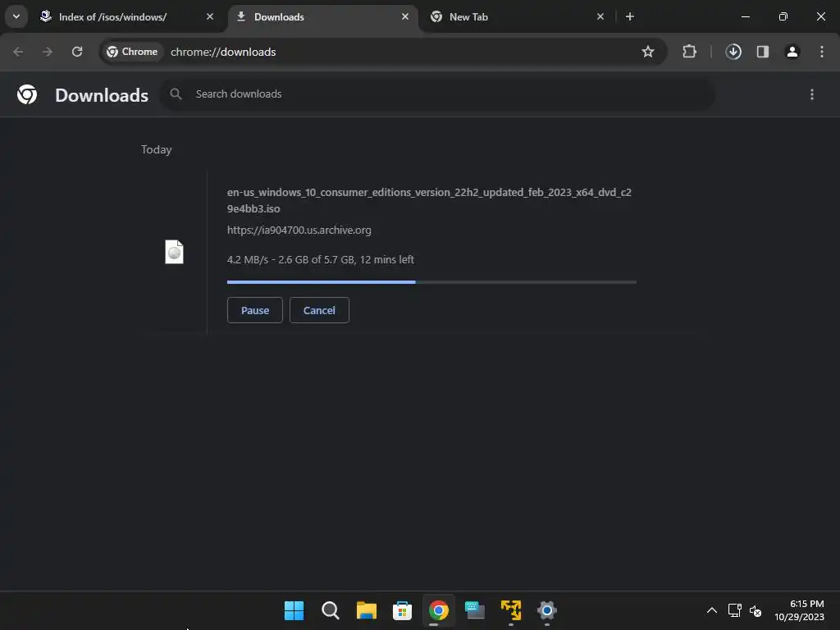Open the ia904700.us.archive.org source link
The width and height of the screenshot is (840, 630).
click(299, 231)
